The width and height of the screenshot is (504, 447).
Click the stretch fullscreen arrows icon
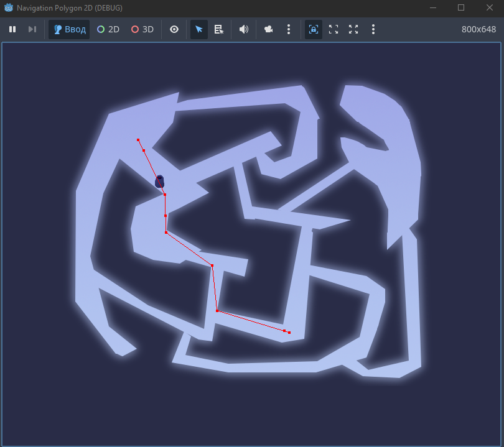tap(353, 29)
